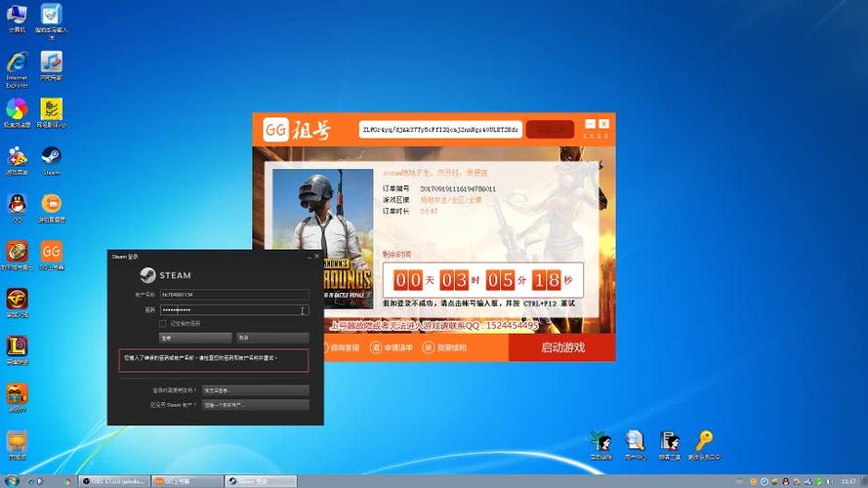The width and height of the screenshot is (868, 488).
Task: Click the Steam cancel button
Action: 272,338
